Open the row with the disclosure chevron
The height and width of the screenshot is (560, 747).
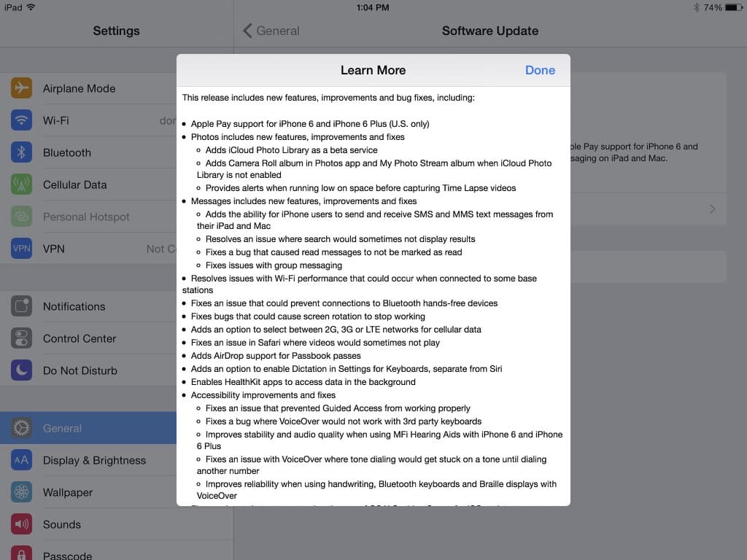(x=711, y=209)
